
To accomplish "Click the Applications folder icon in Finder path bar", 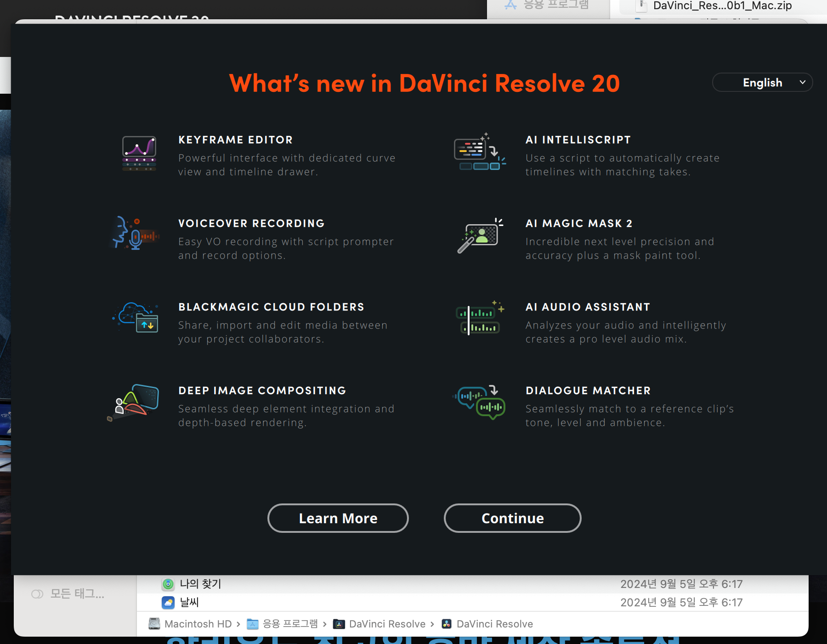I will 252,624.
